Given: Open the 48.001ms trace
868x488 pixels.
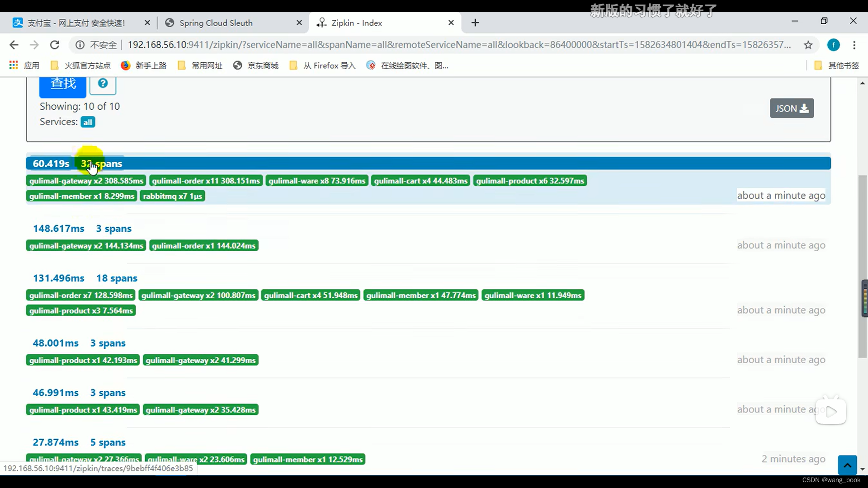Looking at the screenshot, I should [x=56, y=343].
